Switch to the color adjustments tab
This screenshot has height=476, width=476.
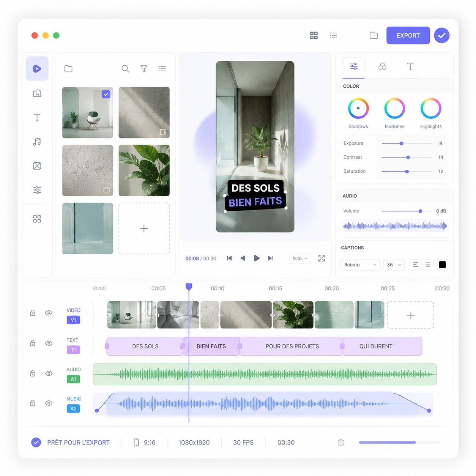(x=354, y=66)
